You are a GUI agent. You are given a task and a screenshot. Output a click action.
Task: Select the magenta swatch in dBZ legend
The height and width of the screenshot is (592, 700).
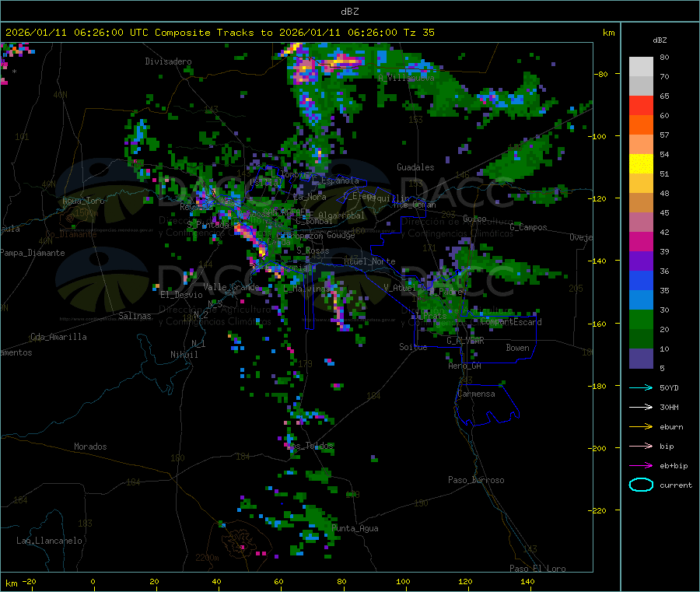coord(641,241)
